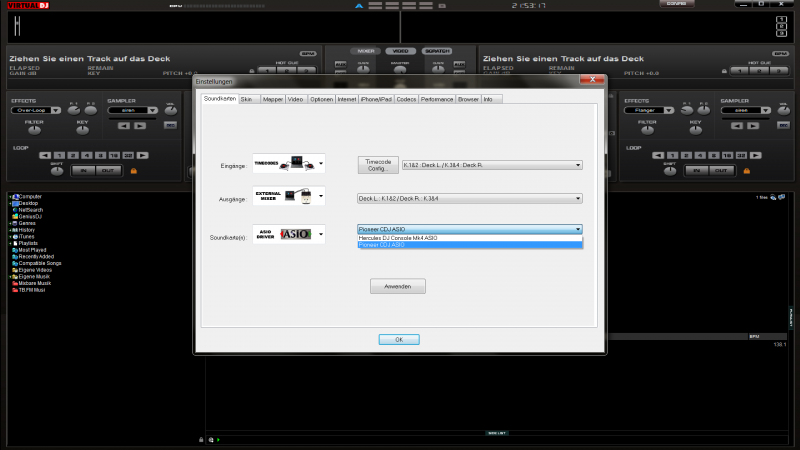Image resolution: width=800 pixels, height=450 pixels.
Task: Click the left deck KEY knob
Action: [82, 130]
